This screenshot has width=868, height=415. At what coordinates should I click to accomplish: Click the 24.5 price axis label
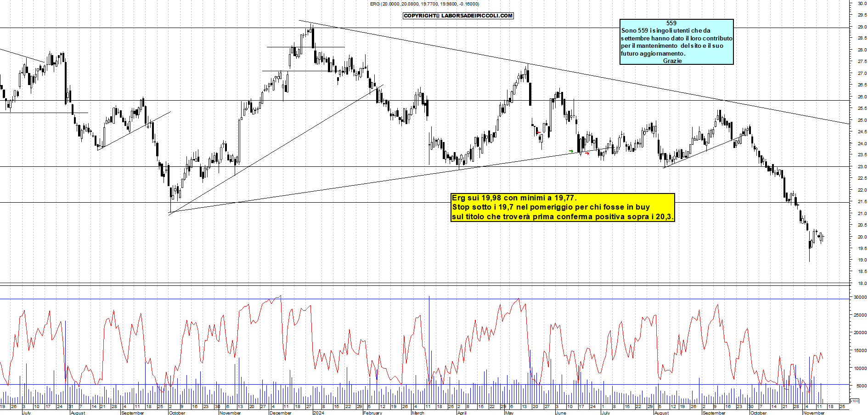pos(862,132)
